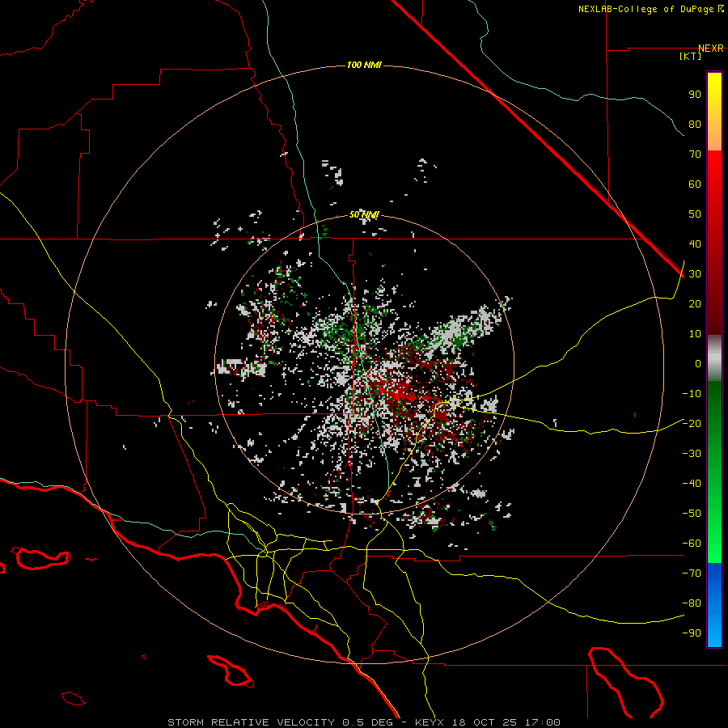Click the -40 scale value
This screenshot has width=728, height=728.
click(x=692, y=484)
